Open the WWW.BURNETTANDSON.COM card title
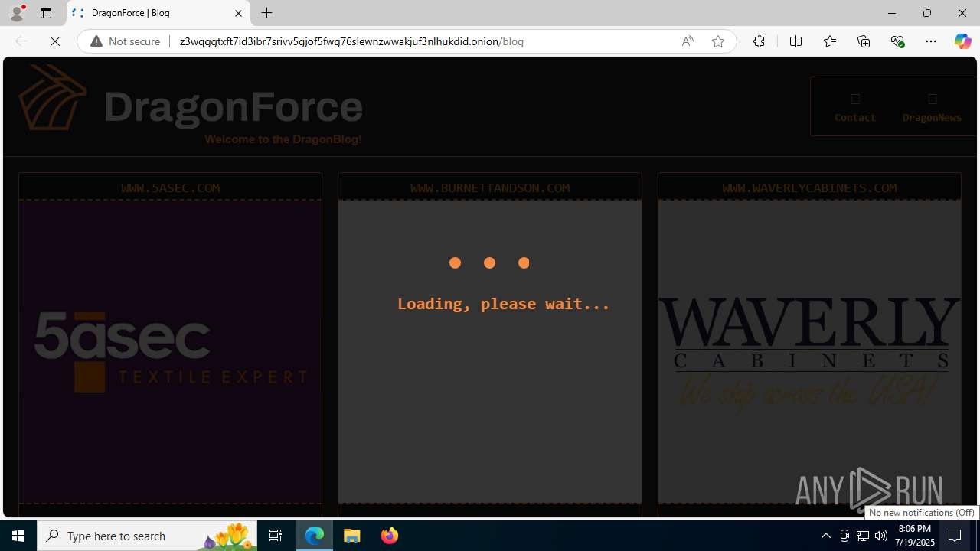 click(490, 187)
